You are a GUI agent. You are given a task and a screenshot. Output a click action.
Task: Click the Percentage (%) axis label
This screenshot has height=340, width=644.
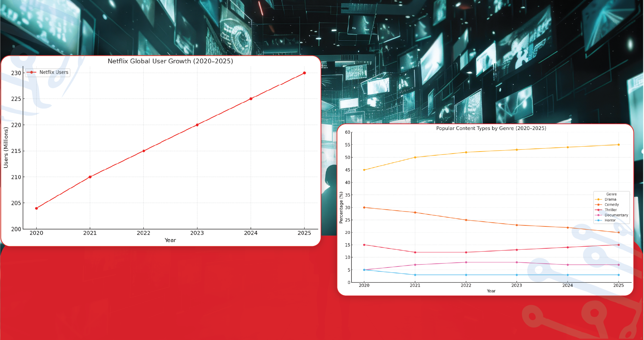(341, 206)
